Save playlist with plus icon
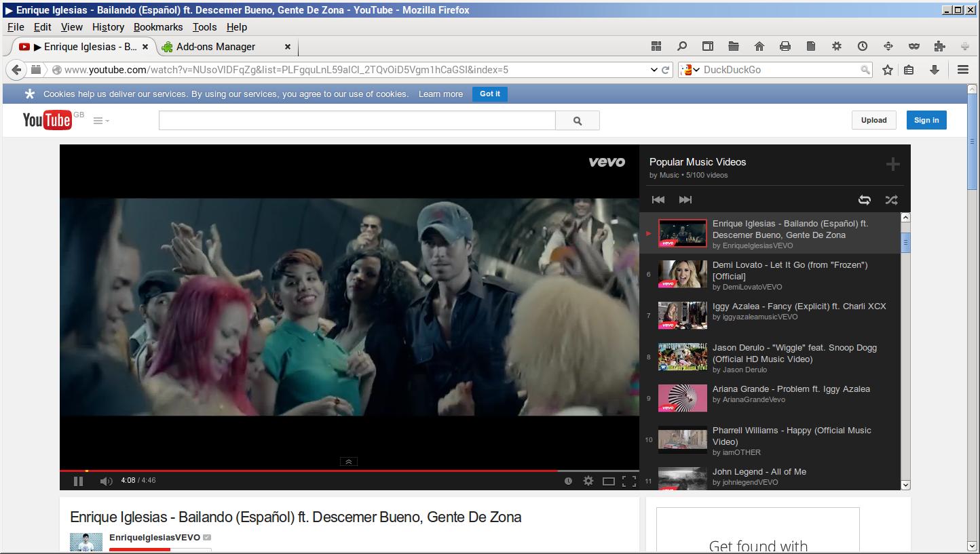 892,164
